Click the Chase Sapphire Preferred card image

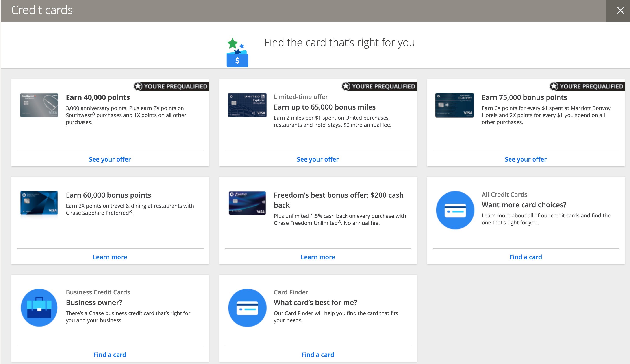click(39, 203)
